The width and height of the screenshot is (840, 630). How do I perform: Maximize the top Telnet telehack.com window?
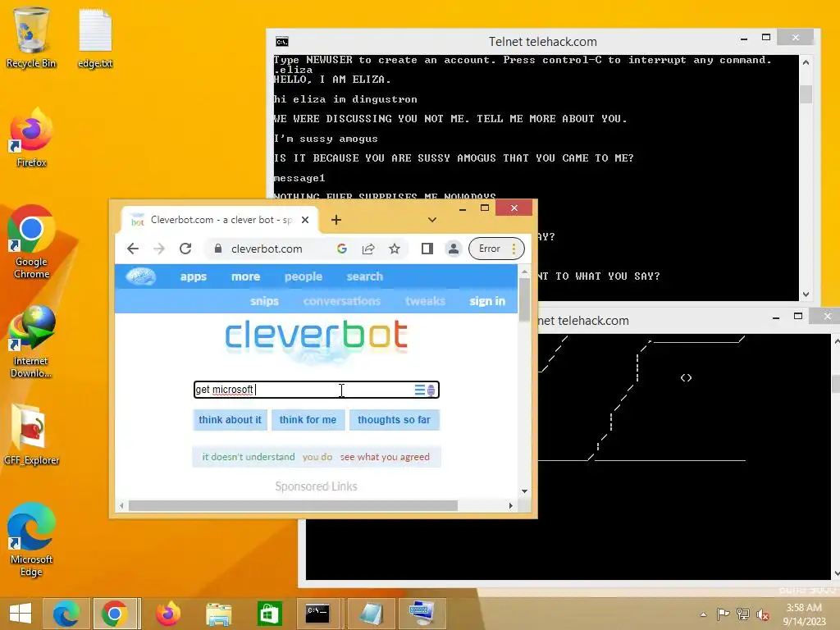click(766, 38)
